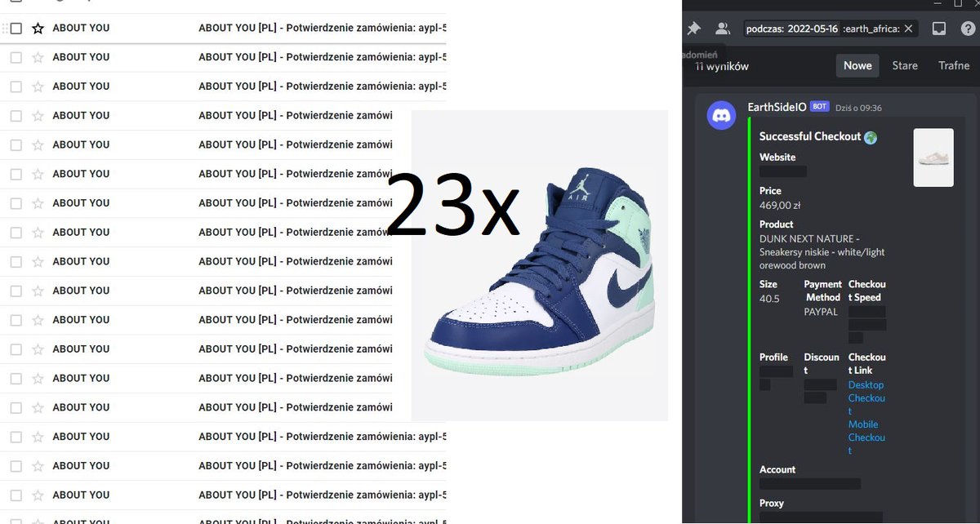Click the 'Website' field label

point(777,157)
